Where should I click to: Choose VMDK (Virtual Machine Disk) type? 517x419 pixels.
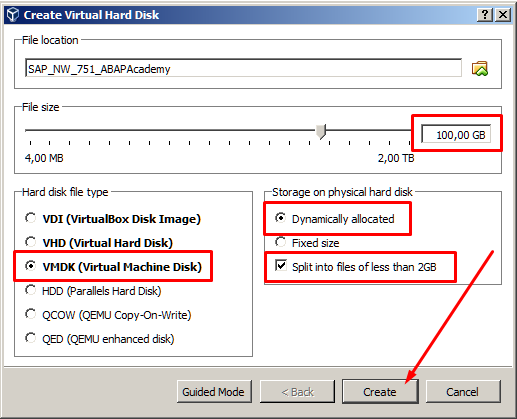tap(114, 267)
